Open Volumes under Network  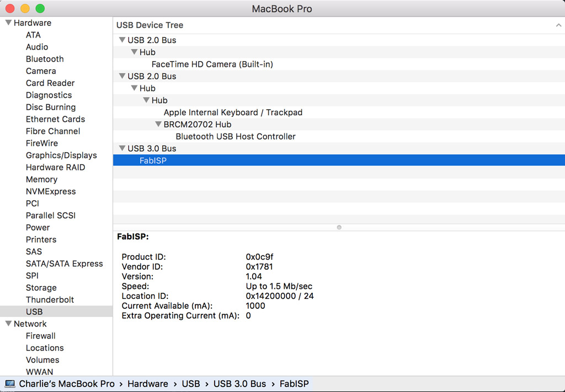pyautogui.click(x=42, y=360)
